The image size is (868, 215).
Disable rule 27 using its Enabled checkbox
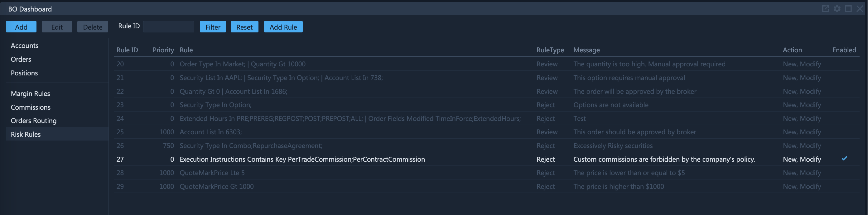(x=844, y=158)
